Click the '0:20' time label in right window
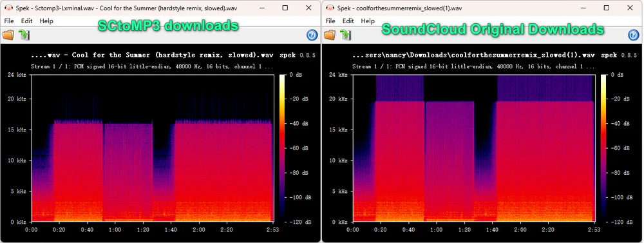 coord(381,229)
